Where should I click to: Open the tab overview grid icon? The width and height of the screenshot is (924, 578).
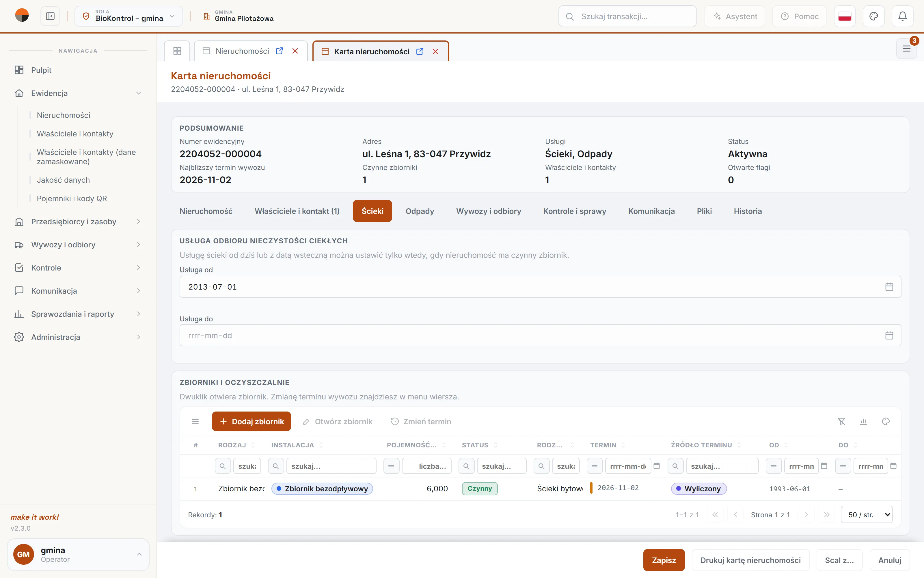pyautogui.click(x=177, y=51)
